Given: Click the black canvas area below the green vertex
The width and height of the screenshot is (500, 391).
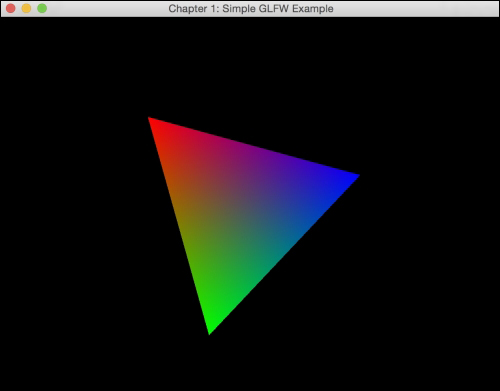Looking at the screenshot, I should click(x=210, y=363).
